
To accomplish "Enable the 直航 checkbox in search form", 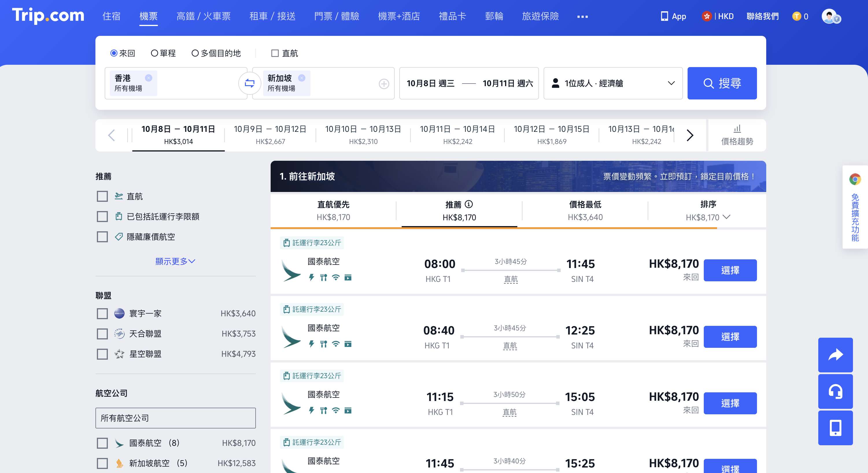I will click(x=275, y=53).
